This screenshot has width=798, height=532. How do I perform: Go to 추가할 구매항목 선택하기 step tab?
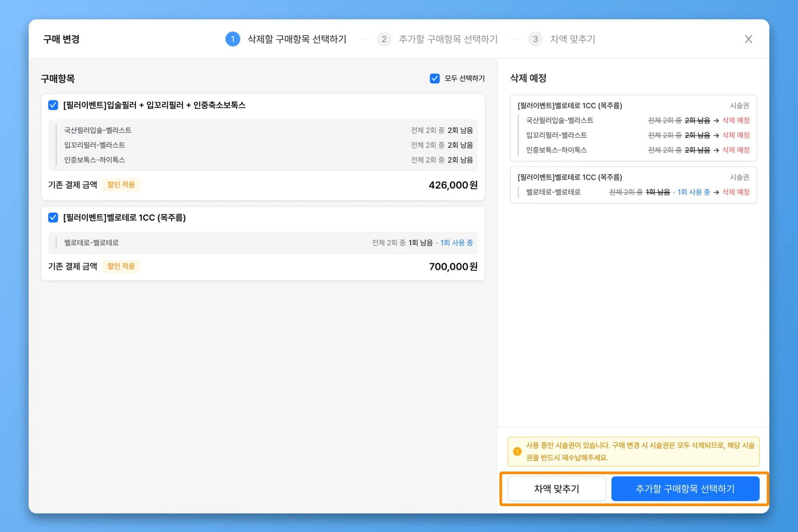pos(448,39)
